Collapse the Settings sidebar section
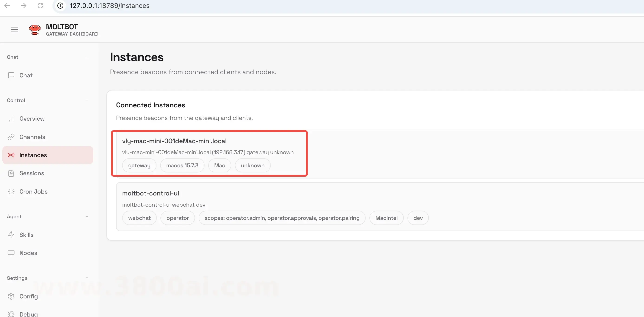Viewport: 644px width, 317px height. [x=87, y=278]
